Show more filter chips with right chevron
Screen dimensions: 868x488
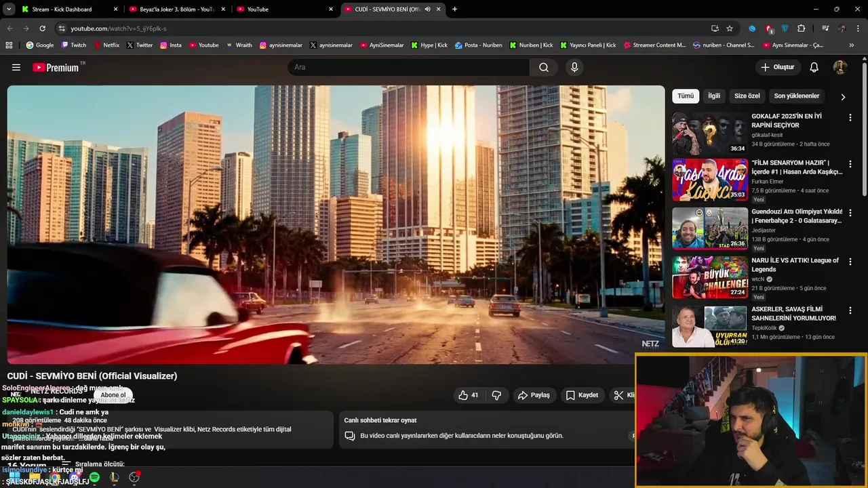[x=843, y=97]
